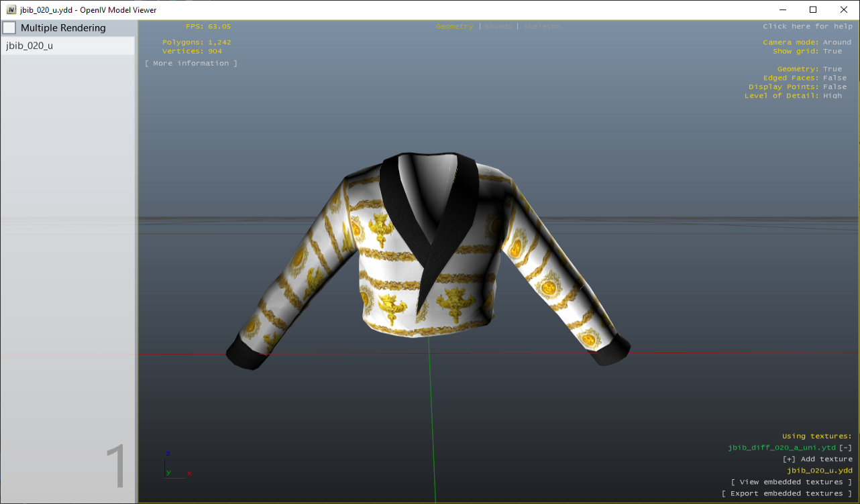Screen dimensions: 860x504
Task: Select jbib_020_u in the model list
Action: tap(29, 45)
